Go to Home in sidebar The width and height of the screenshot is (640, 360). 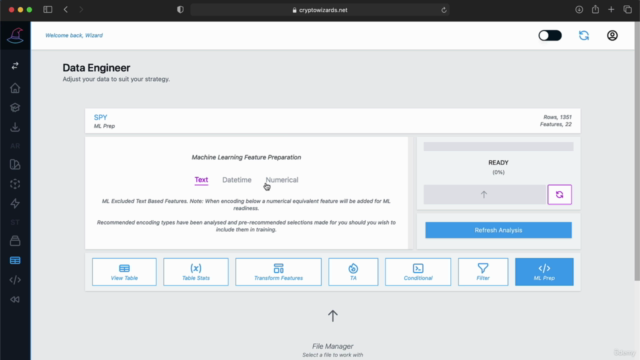[x=15, y=88]
